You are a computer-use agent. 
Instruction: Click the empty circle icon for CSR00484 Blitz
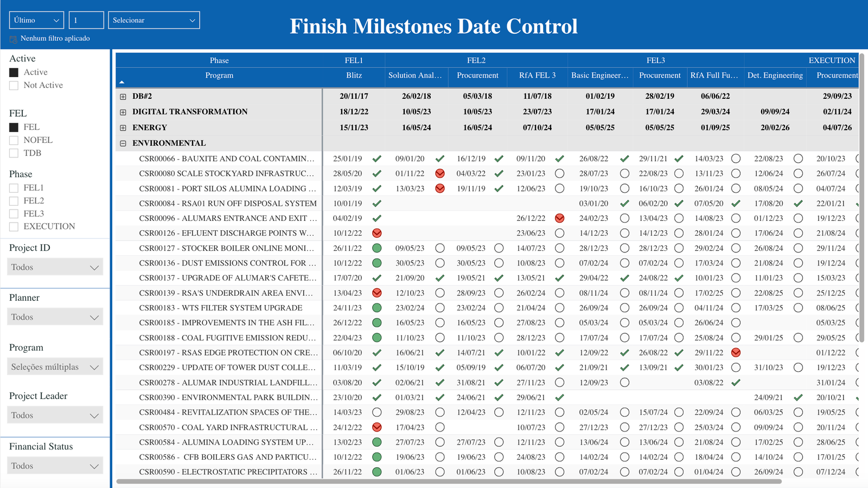click(x=376, y=413)
